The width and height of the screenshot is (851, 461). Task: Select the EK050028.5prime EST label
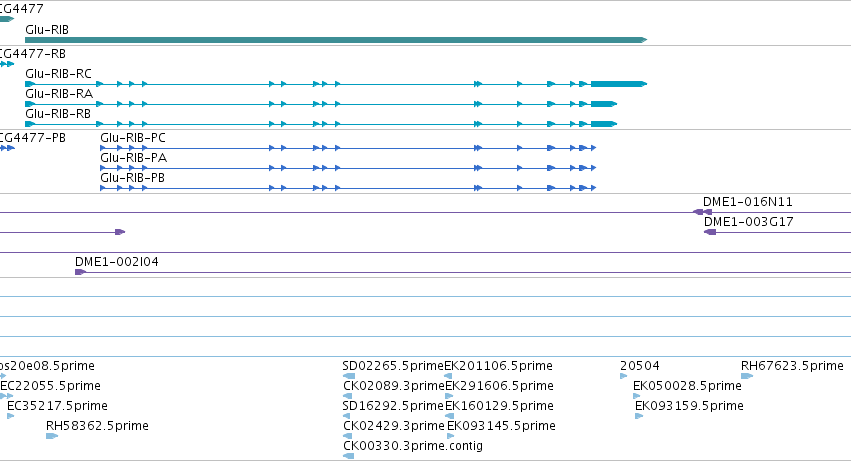687,386
